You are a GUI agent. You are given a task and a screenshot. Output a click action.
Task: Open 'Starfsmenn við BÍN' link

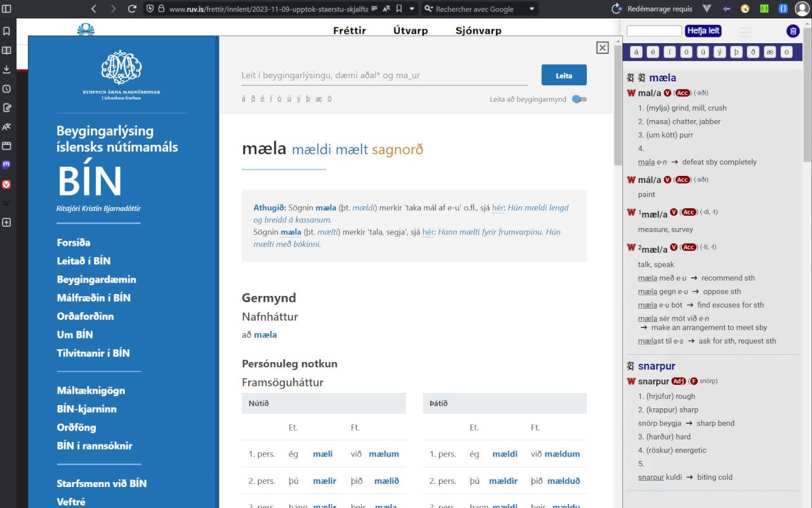[102, 483]
